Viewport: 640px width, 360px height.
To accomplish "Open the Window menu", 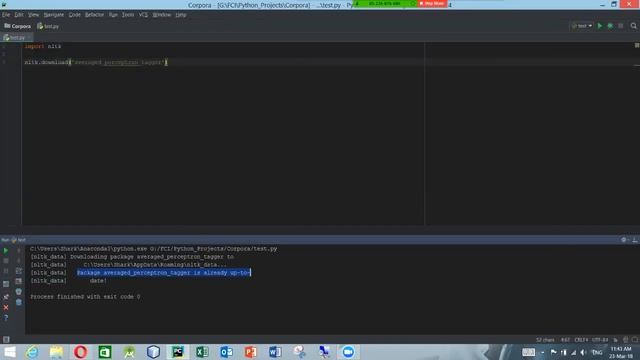I will pyautogui.click(x=162, y=15).
